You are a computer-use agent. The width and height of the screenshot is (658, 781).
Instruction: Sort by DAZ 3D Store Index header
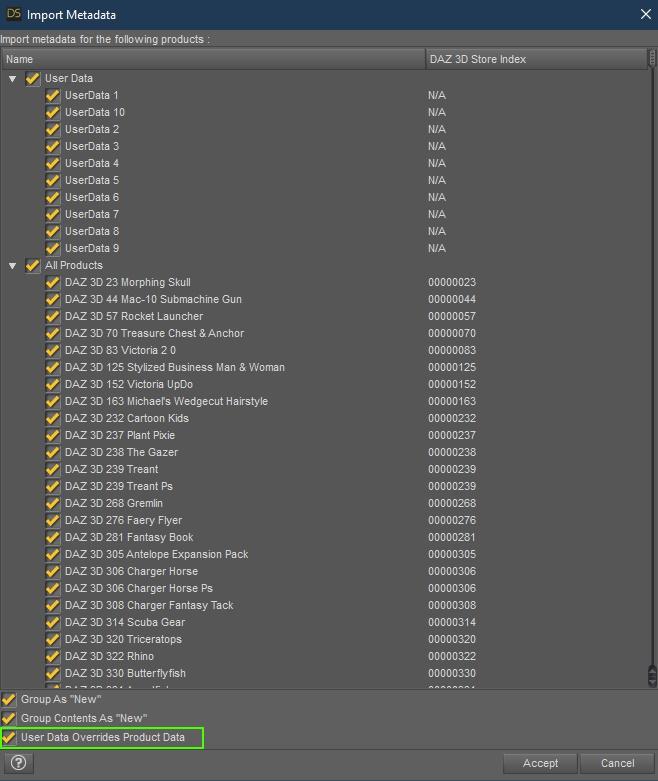point(536,59)
